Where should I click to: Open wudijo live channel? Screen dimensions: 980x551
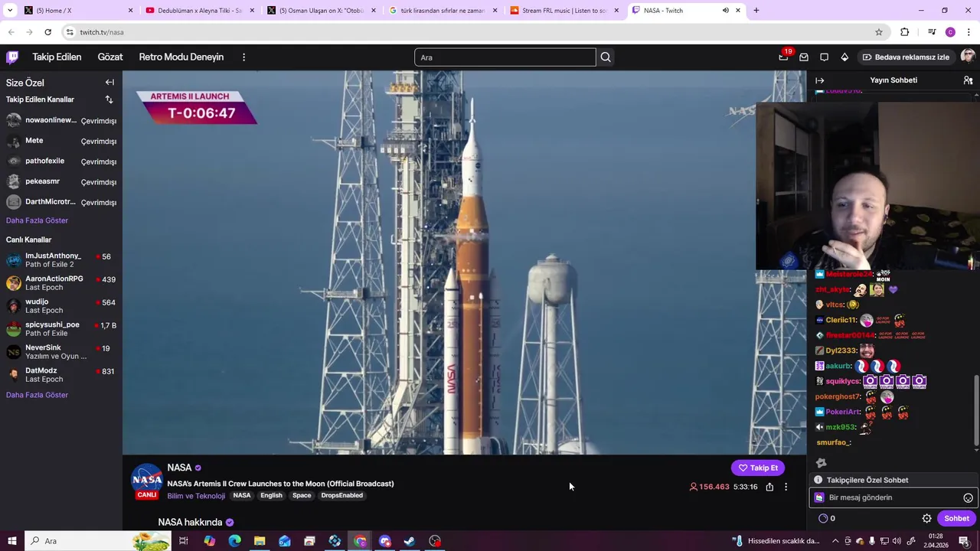(61, 306)
